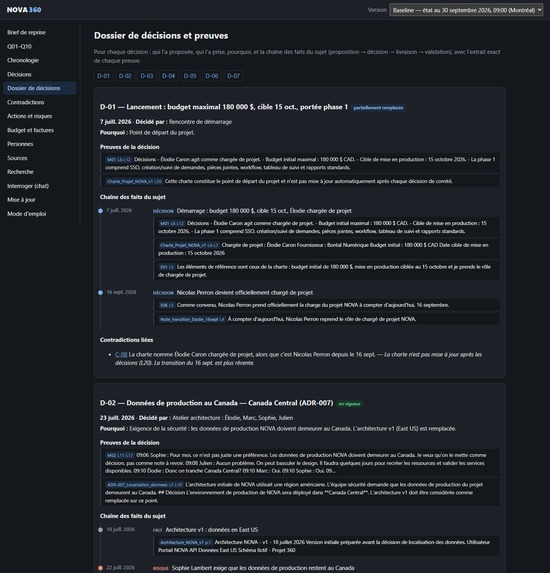
Task: Jump to decision D-03 chip
Action: tap(147, 76)
